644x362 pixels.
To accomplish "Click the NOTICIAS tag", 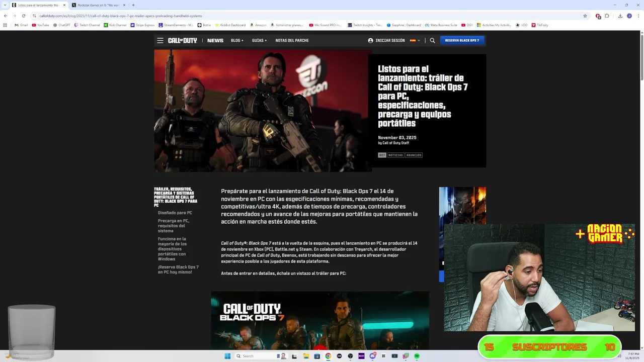I will 395,155.
